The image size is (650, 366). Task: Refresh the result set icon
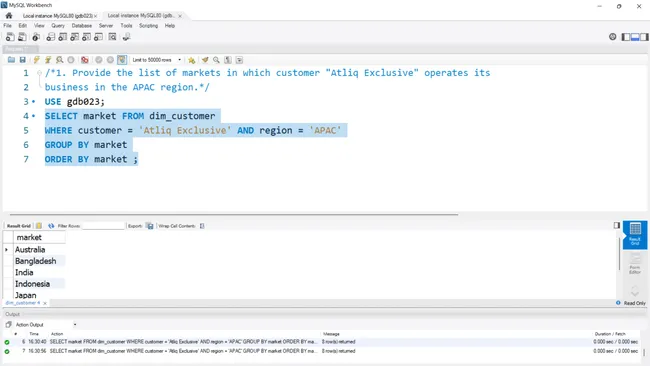click(x=51, y=226)
